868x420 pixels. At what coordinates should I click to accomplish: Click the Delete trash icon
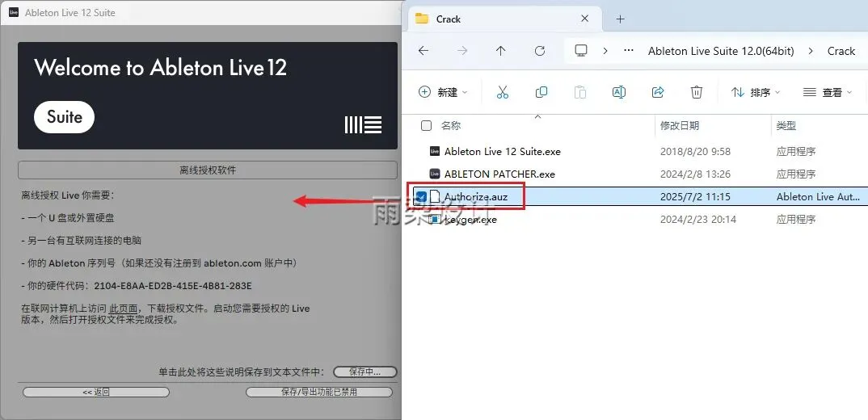697,92
